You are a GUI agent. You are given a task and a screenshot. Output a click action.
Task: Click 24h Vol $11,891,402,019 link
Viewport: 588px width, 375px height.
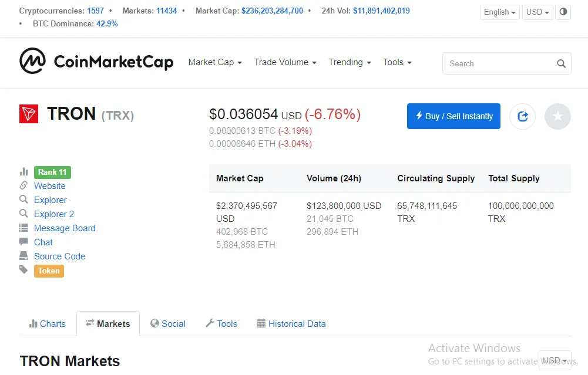pos(381,11)
